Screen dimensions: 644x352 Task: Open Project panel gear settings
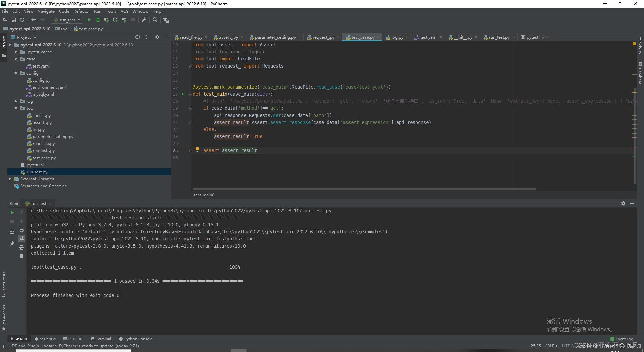157,37
